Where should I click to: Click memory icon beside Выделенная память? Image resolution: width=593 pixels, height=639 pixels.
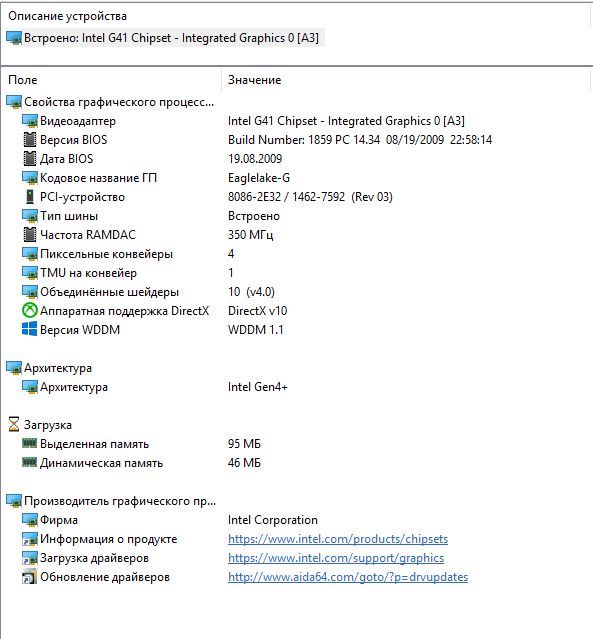coord(30,443)
